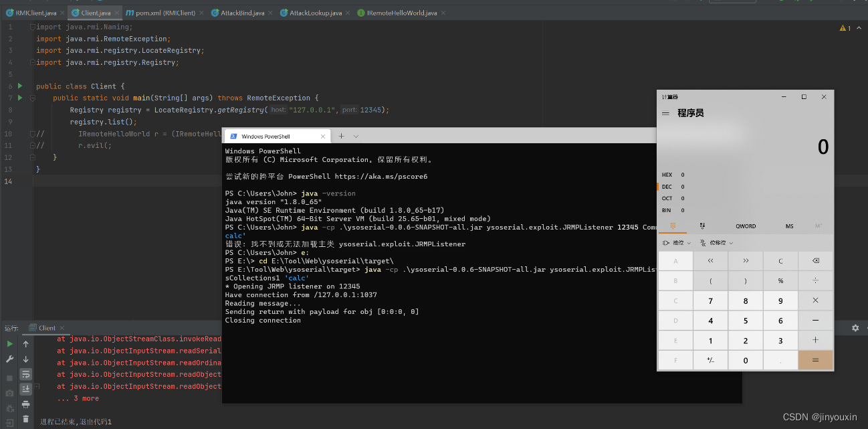Clear console output with trash icon

tap(25, 419)
